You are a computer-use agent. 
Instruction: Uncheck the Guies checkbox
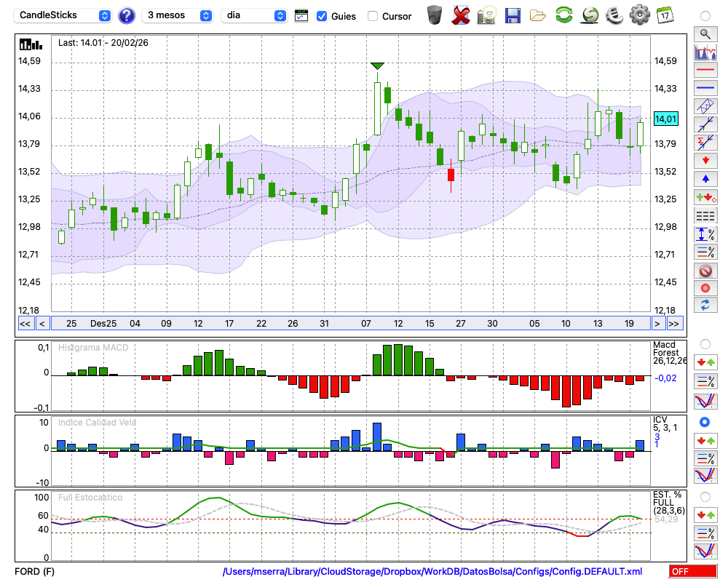pyautogui.click(x=322, y=16)
